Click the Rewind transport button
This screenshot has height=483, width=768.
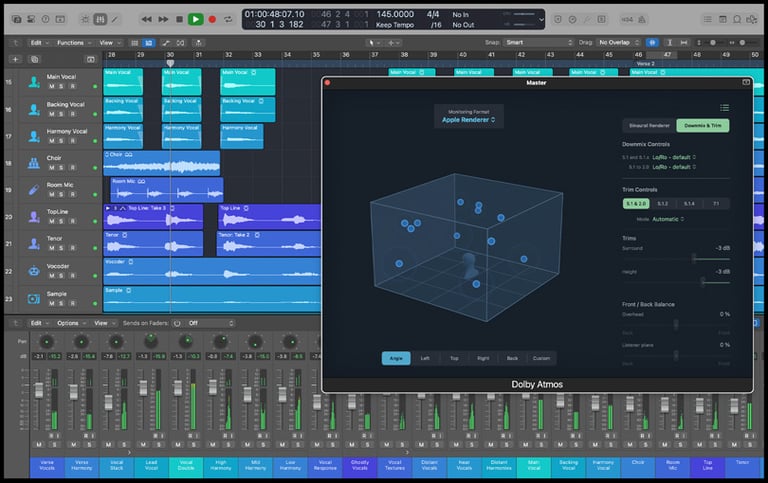click(147, 19)
